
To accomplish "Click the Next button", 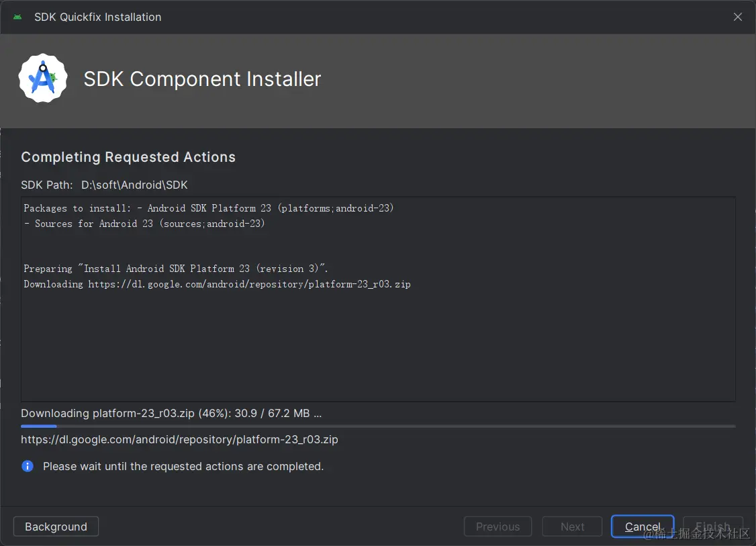I will point(573,527).
